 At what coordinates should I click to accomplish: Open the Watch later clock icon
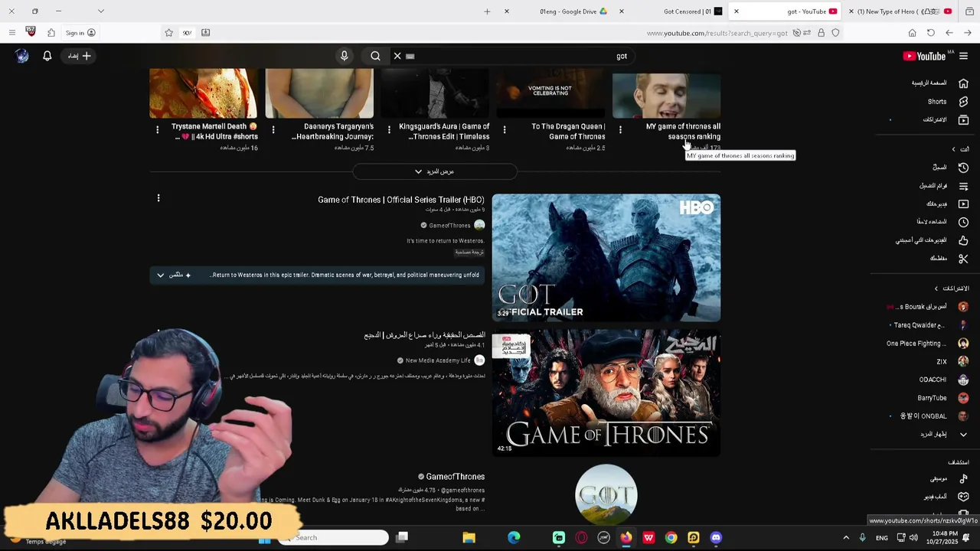click(x=963, y=222)
